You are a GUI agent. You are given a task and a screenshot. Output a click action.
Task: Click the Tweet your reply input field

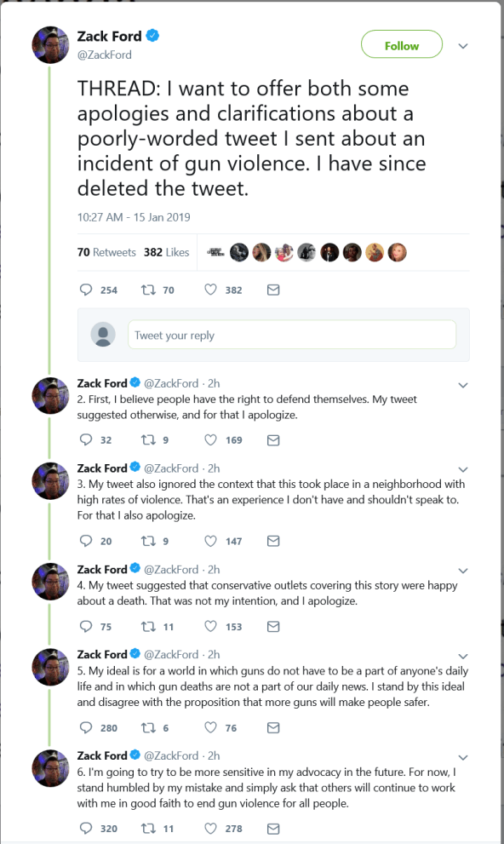[291, 334]
